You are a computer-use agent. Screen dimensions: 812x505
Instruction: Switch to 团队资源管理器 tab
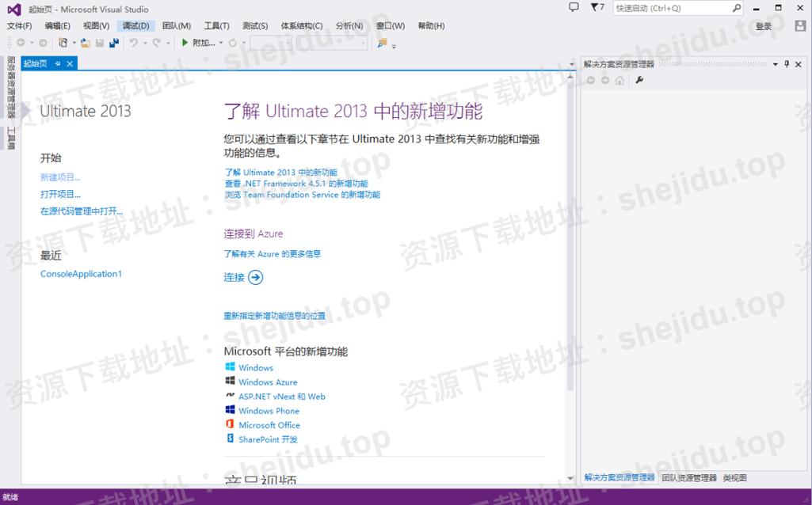(x=688, y=477)
